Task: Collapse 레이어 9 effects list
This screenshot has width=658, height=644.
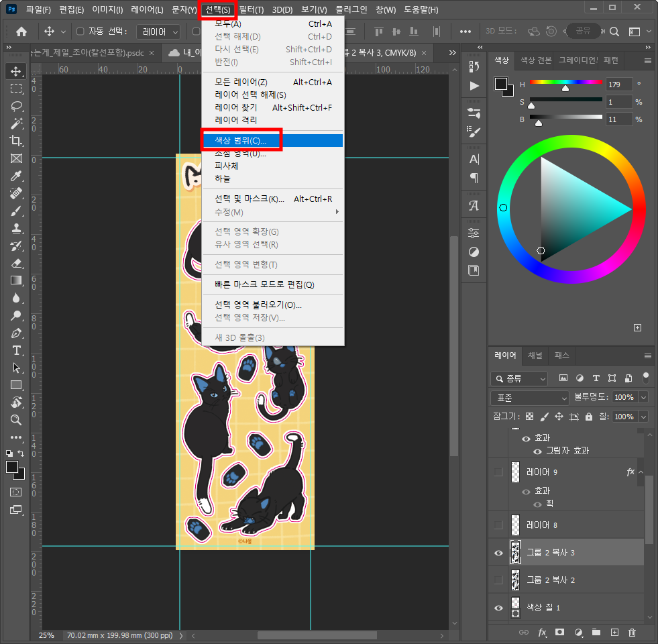Action: tap(641, 472)
